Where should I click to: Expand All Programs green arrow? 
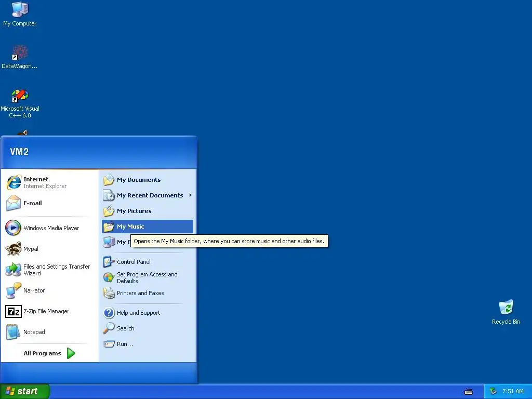(71, 353)
